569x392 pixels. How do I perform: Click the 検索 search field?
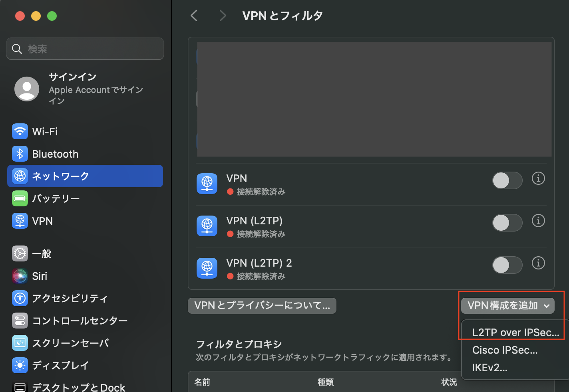click(85, 49)
